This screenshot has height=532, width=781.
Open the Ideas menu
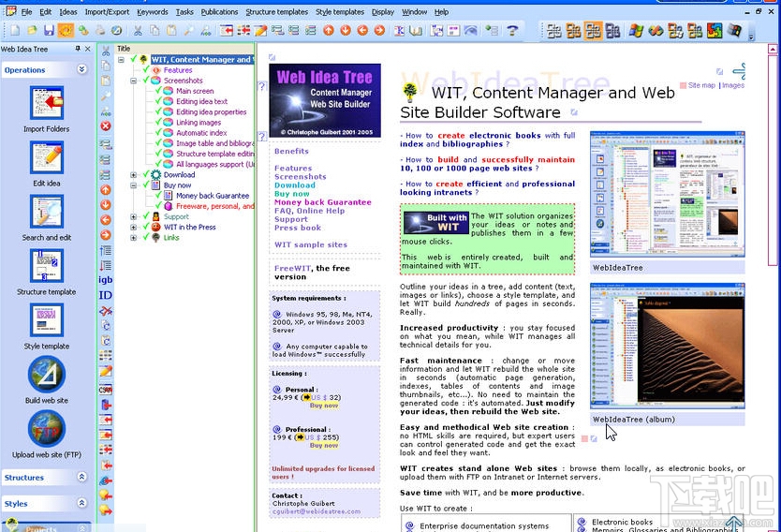(68, 12)
